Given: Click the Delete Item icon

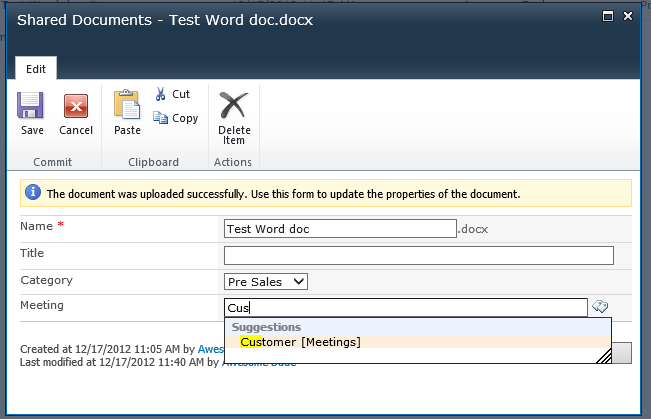Looking at the screenshot, I should point(234,106).
